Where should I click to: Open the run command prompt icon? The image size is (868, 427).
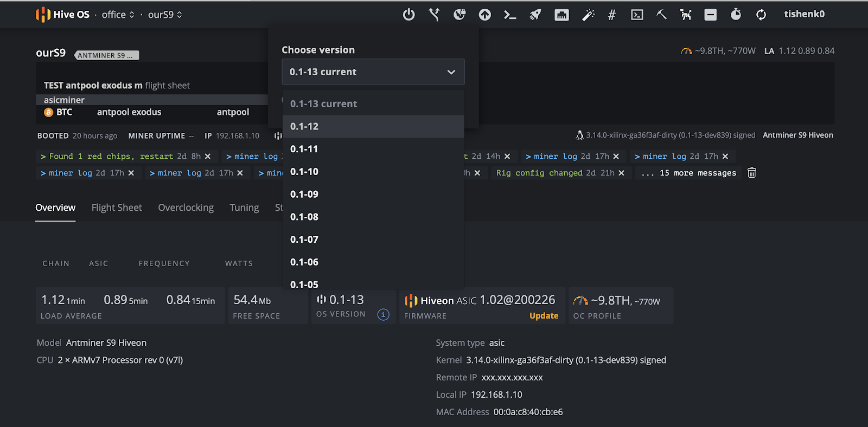[x=510, y=15]
